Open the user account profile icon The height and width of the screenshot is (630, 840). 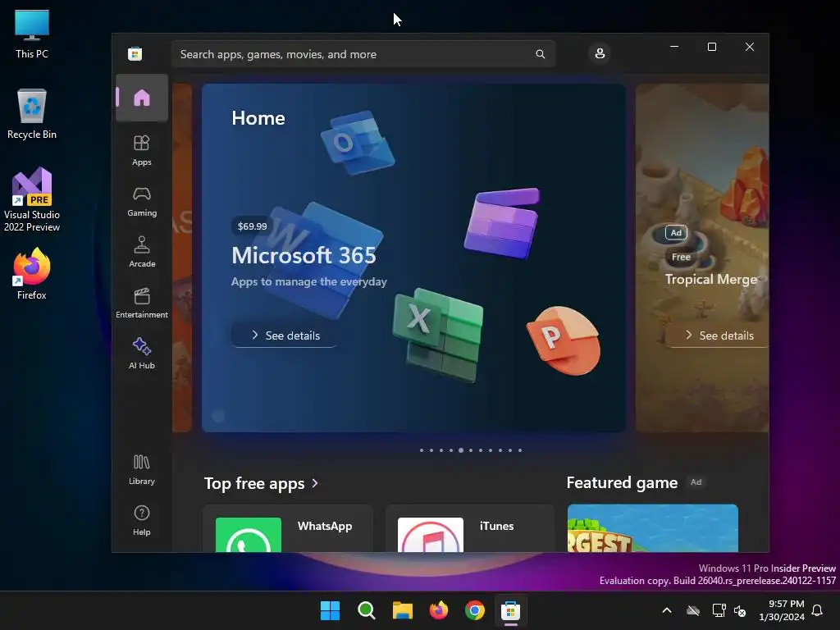(600, 53)
